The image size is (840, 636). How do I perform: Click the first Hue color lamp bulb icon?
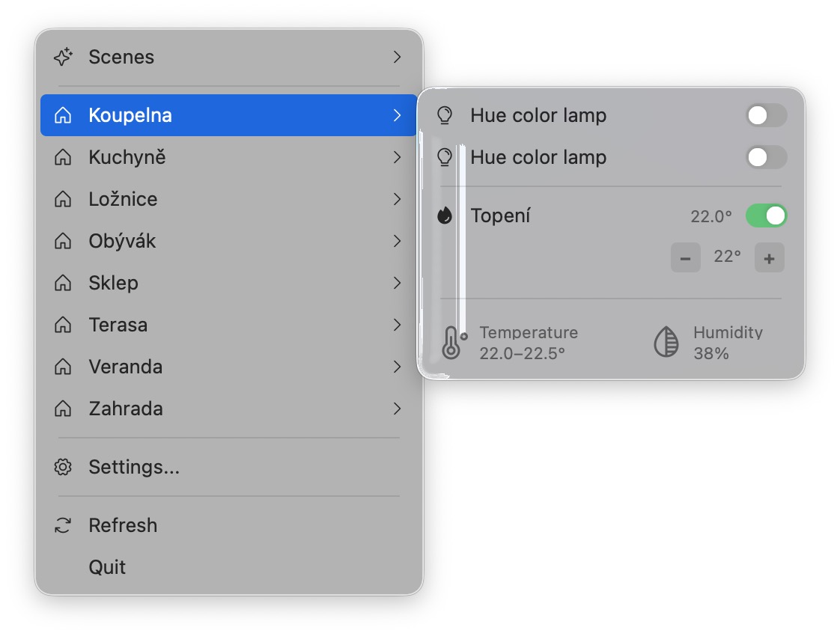pyautogui.click(x=445, y=115)
